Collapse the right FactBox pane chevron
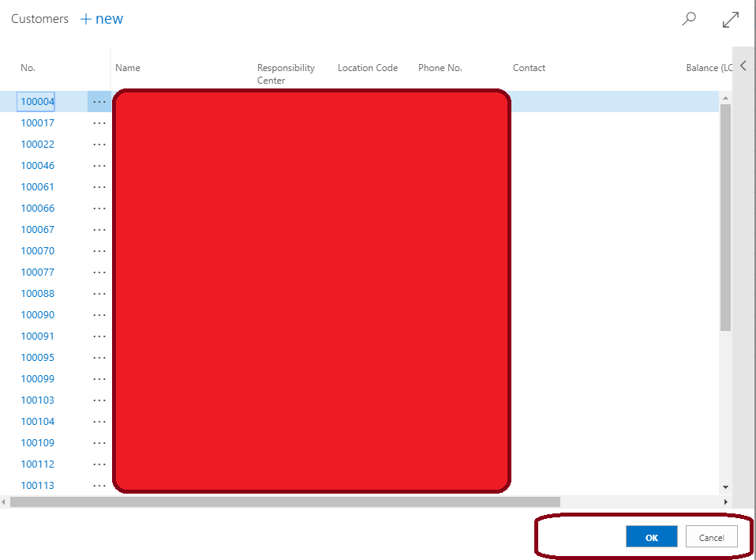This screenshot has width=756, height=560. coord(743,66)
